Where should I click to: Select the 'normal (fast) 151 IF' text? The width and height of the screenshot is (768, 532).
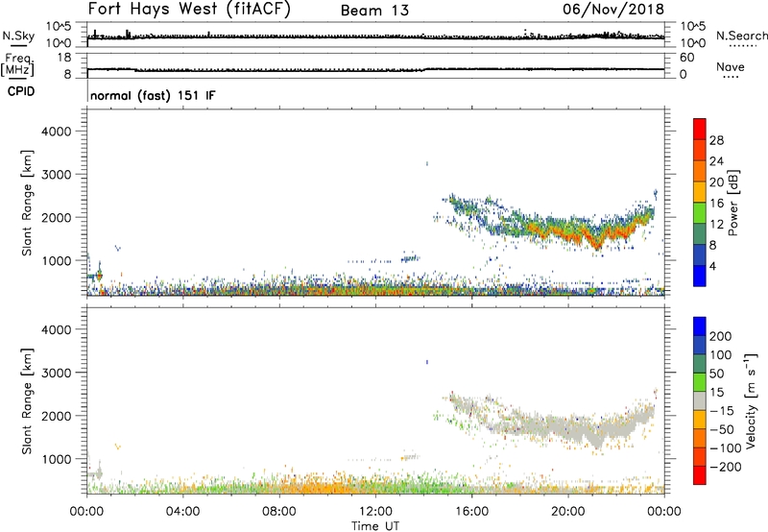click(153, 95)
